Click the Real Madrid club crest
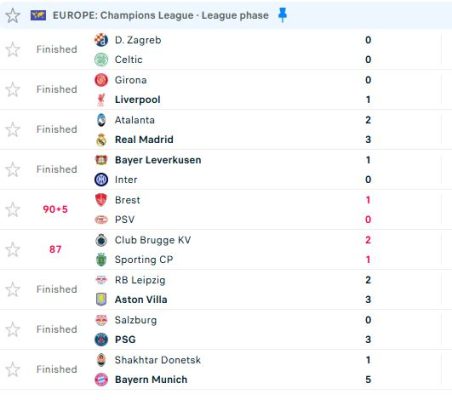This screenshot has height=400, width=452. tap(101, 140)
